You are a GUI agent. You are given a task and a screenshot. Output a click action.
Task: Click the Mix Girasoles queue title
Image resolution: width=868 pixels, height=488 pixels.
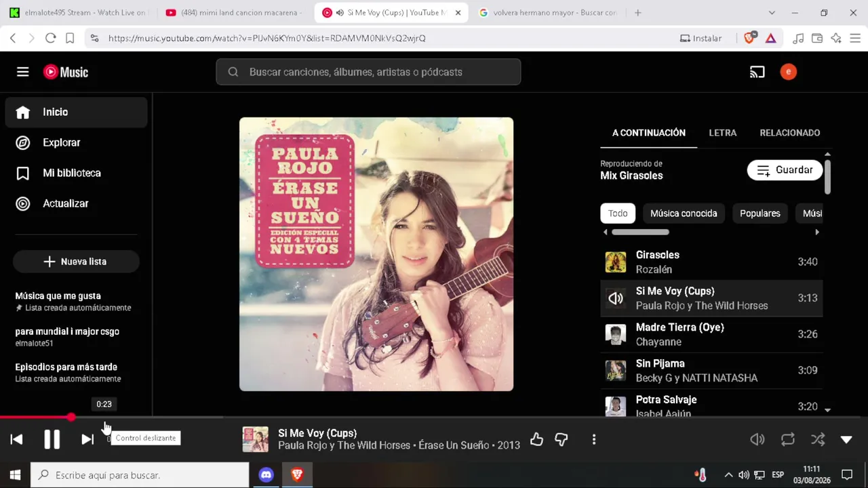tap(631, 176)
